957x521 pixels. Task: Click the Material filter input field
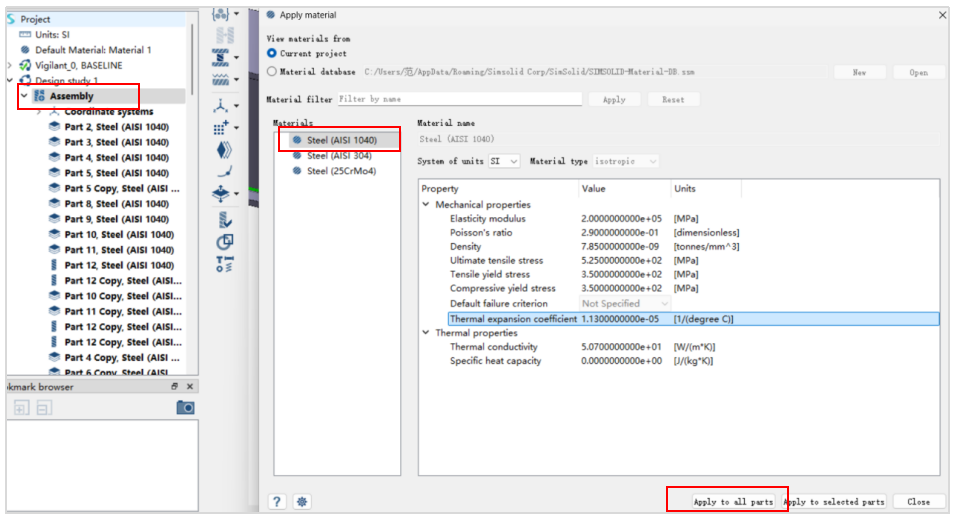tap(460, 99)
